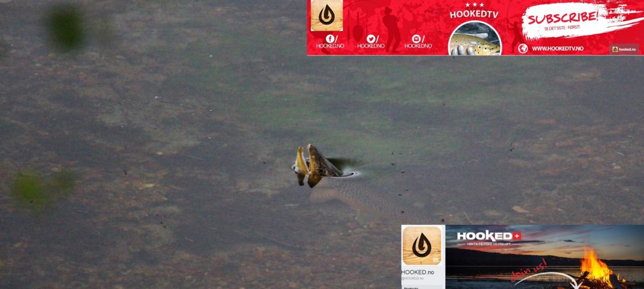Click the 'HEKTA PÅ FISKE OG FRILUFT' slogan
Image resolution: width=644 pixels, height=289 pixels.
[489, 244]
